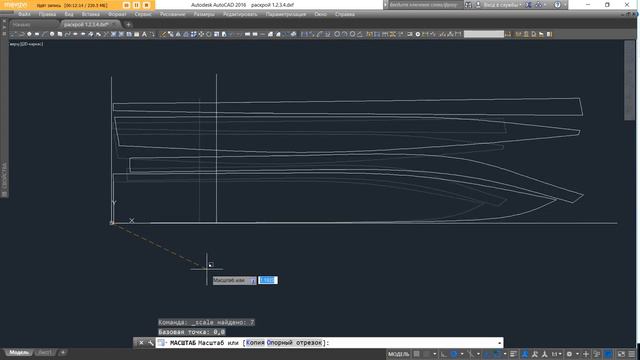Open snap mode settings arrow
Image resolution: width=640 pixels, height=360 pixels.
pyautogui.click(x=435, y=354)
